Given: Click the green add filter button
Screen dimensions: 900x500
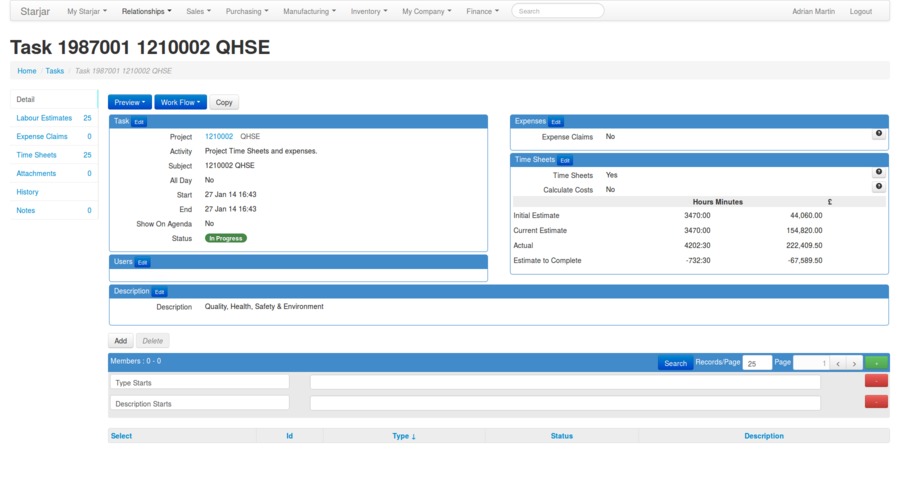Looking at the screenshot, I should tap(876, 363).
